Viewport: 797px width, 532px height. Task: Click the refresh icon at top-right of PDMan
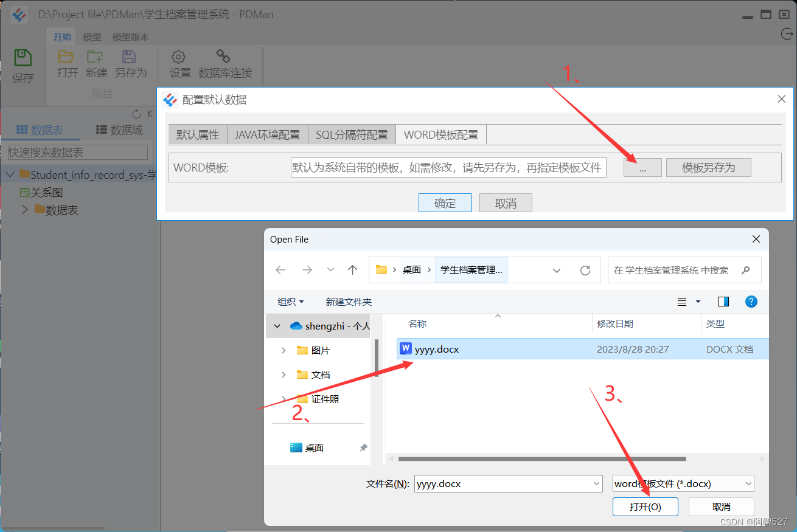(786, 35)
